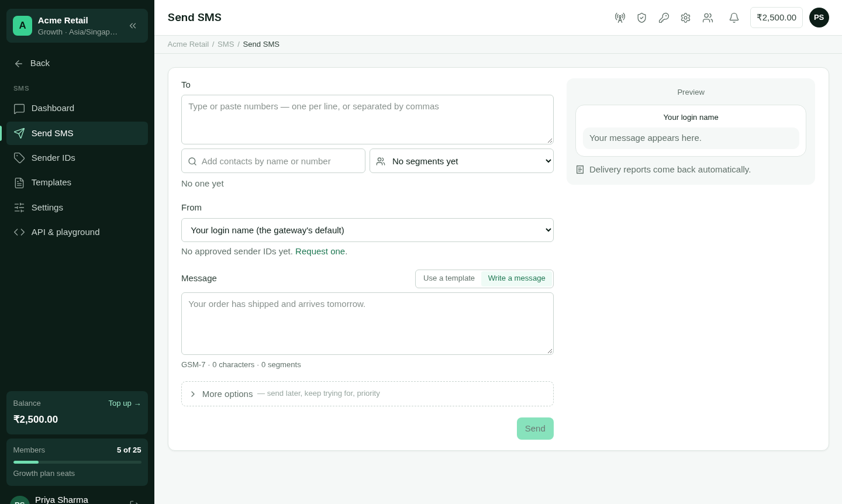842x504 pixels.
Task: Click in the Message textarea
Action: (367, 323)
